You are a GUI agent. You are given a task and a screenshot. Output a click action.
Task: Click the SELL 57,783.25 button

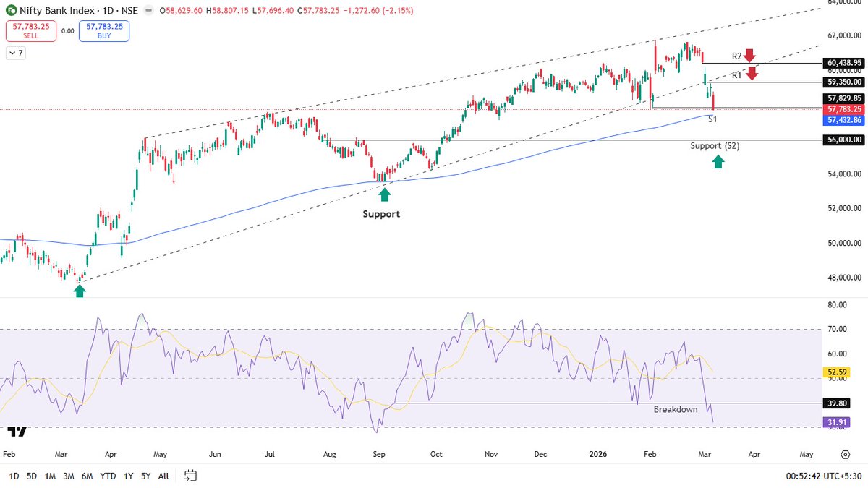[x=31, y=31]
